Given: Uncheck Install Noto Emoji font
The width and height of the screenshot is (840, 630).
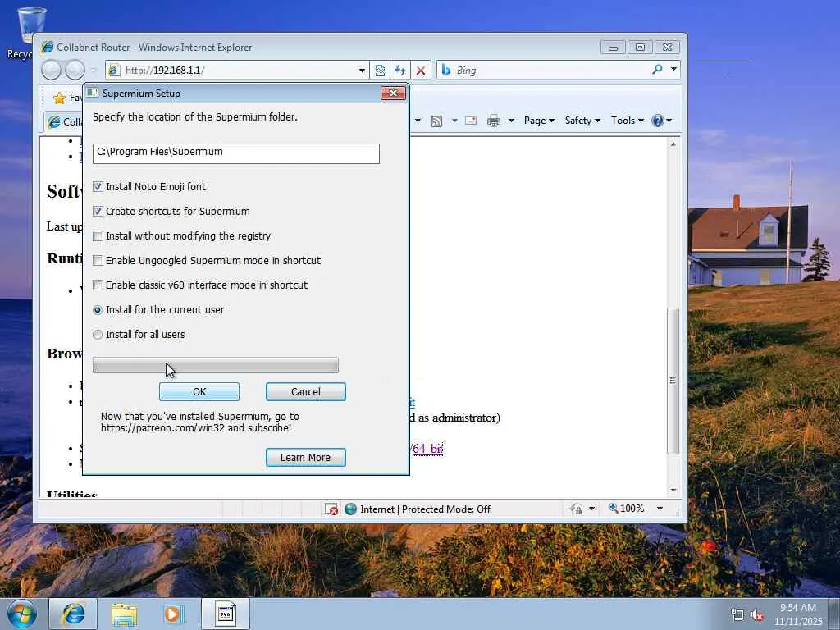Looking at the screenshot, I should click(98, 186).
